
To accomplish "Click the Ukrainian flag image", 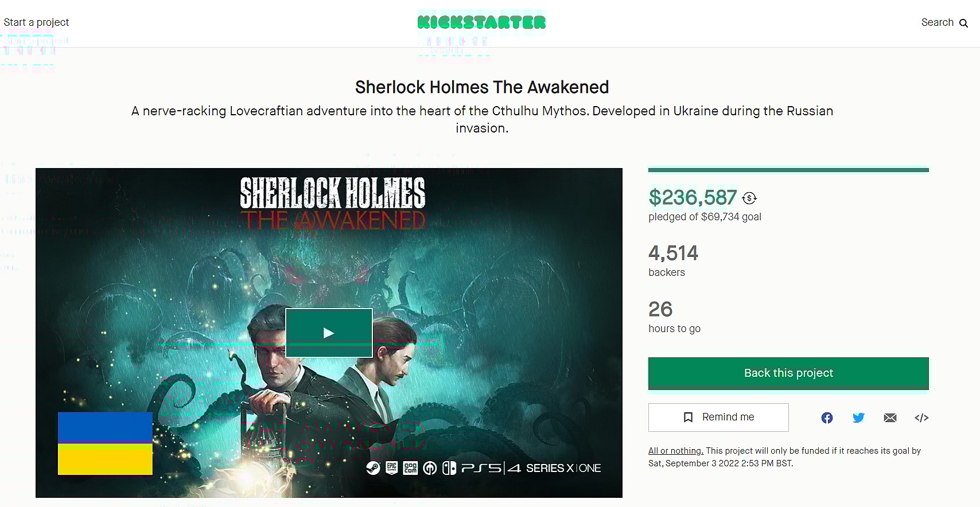I will [x=105, y=443].
